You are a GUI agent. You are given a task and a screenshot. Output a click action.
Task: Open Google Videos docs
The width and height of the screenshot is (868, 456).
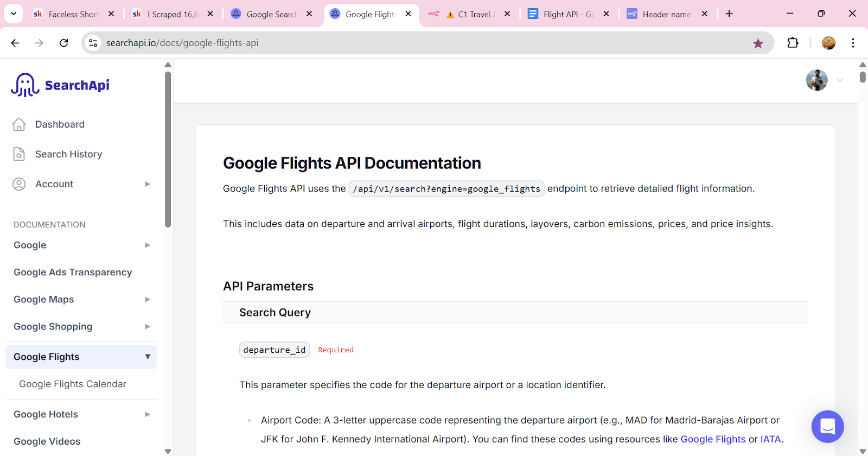47,441
